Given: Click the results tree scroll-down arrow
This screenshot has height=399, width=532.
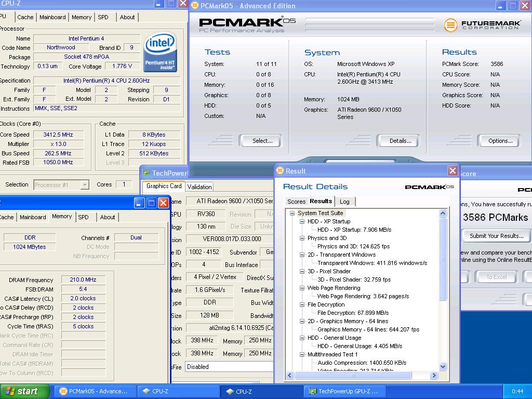Looking at the screenshot, I should 443,366.
